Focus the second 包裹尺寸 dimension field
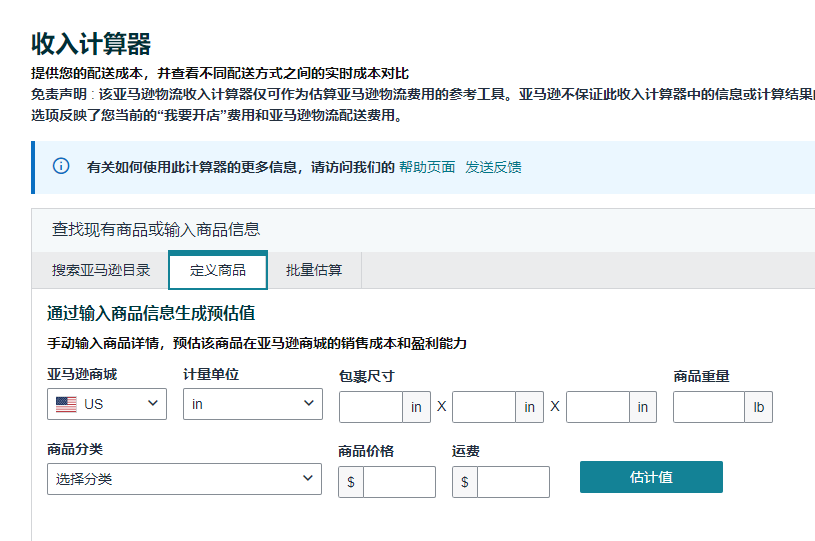This screenshot has height=541, width=815. click(484, 407)
